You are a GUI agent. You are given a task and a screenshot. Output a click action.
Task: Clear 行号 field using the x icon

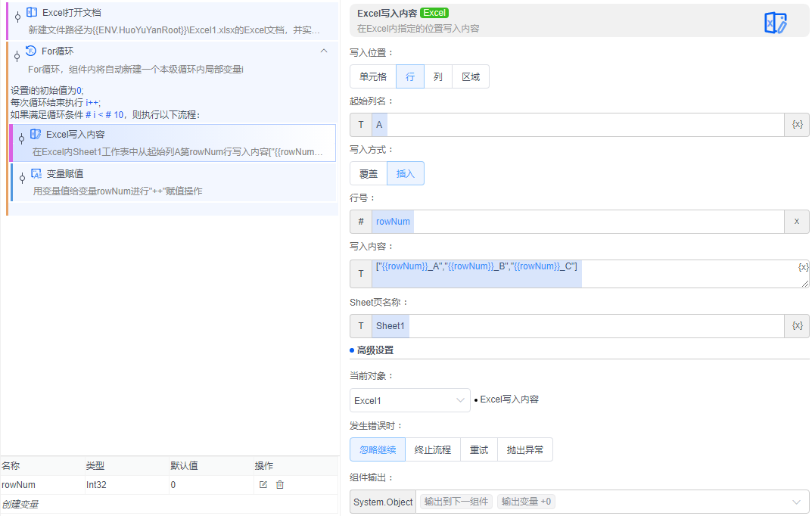(x=795, y=221)
